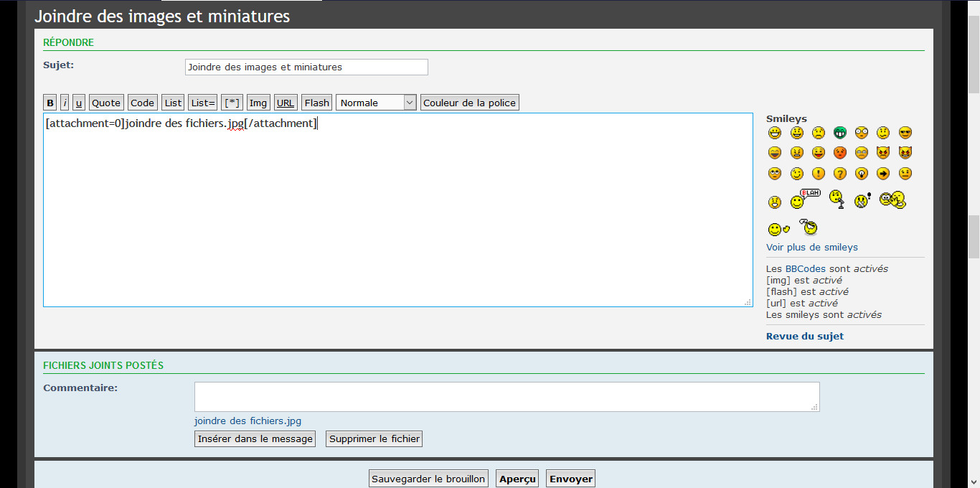Click the Aperçu preview button
This screenshot has width=980, height=488.
[x=517, y=479]
